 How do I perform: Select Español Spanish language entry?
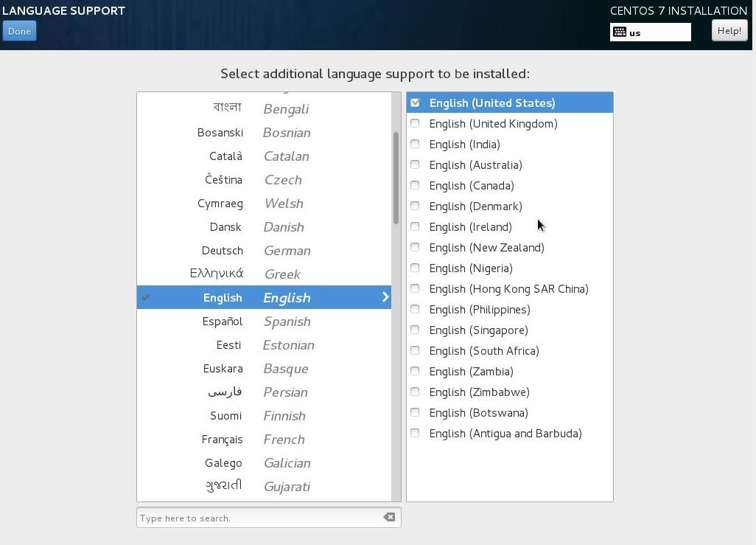[x=263, y=322]
